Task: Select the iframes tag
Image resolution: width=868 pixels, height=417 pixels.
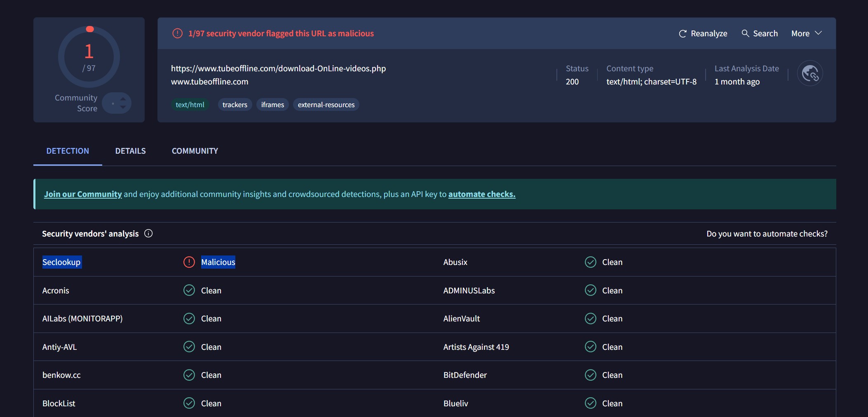Action: click(x=272, y=105)
